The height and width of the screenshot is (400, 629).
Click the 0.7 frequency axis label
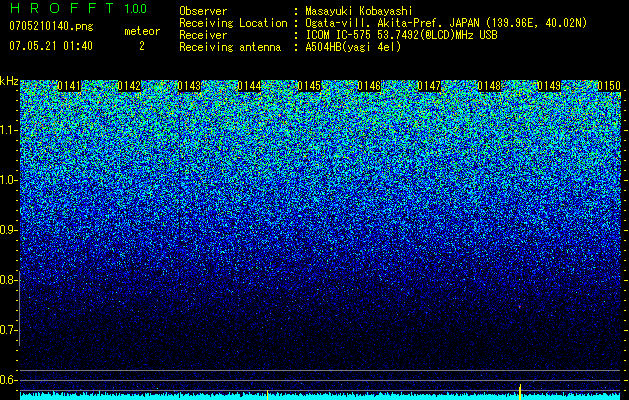click(x=7, y=330)
